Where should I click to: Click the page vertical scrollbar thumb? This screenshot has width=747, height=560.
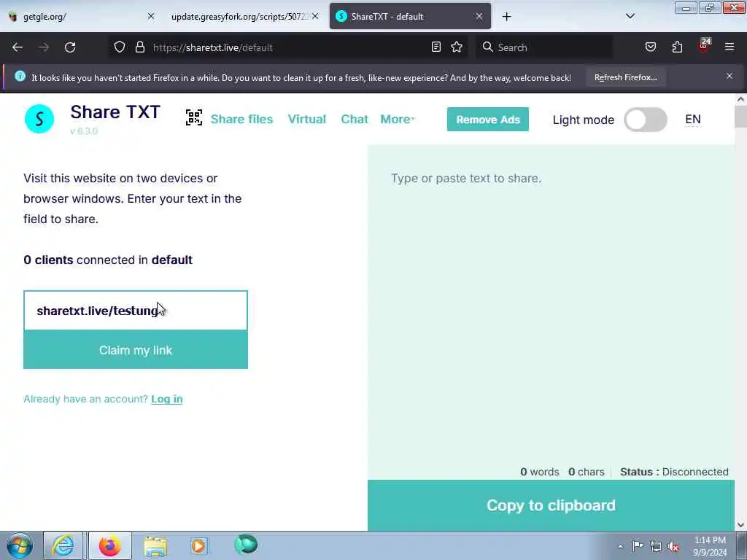[x=740, y=117]
